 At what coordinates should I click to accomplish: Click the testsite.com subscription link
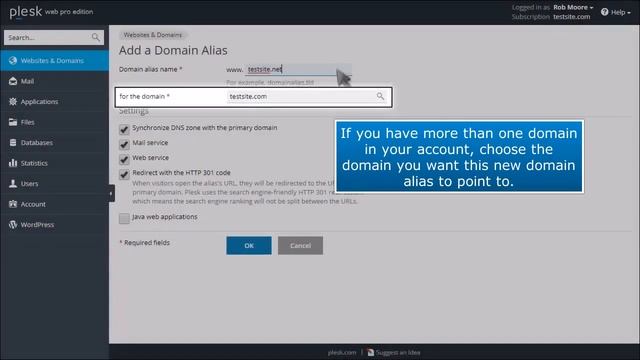(x=571, y=17)
